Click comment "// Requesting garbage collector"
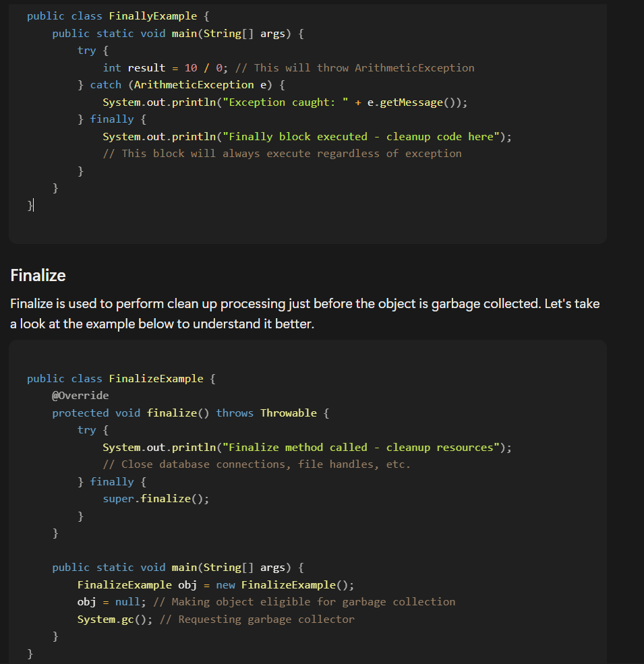 tap(257, 620)
